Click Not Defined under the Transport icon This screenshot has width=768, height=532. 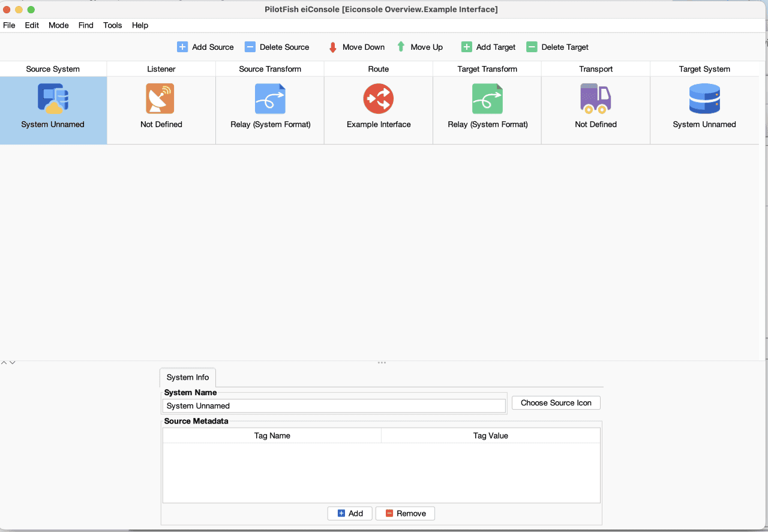596,125
